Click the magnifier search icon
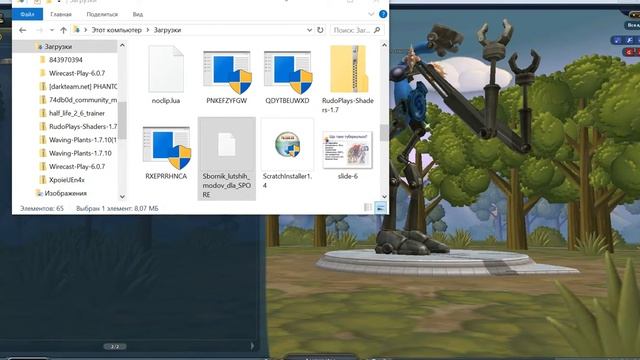640x360 pixels. coord(377,30)
